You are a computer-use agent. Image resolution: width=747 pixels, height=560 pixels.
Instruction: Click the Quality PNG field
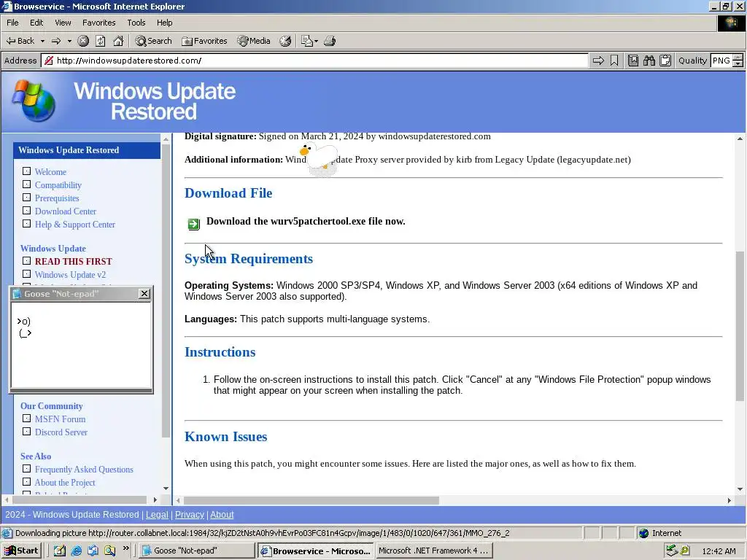pos(721,61)
